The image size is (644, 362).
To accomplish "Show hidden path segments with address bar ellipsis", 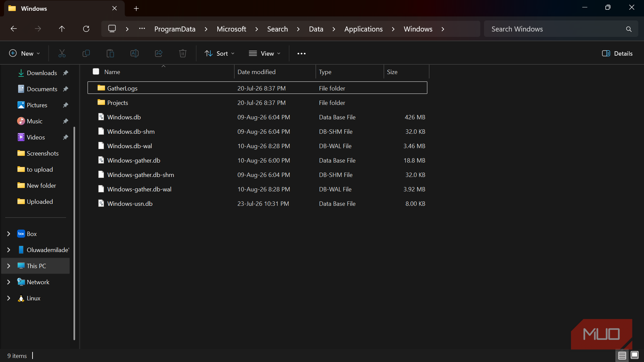I will tap(142, 29).
